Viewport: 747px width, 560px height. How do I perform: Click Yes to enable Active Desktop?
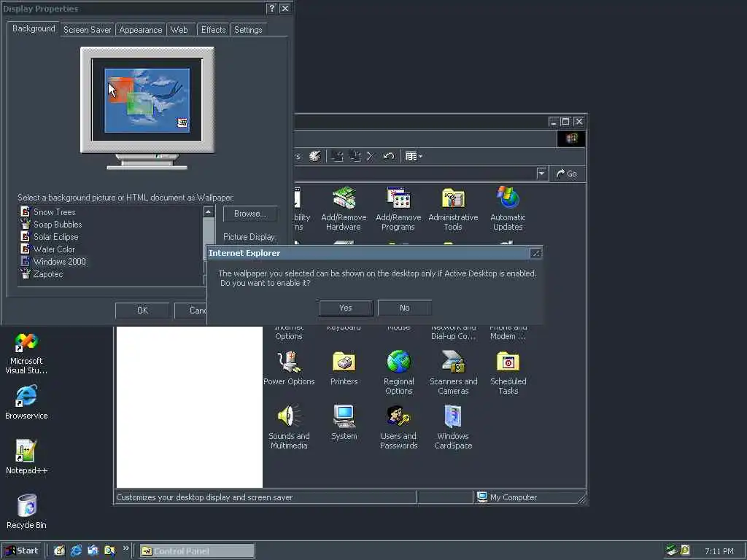(346, 308)
